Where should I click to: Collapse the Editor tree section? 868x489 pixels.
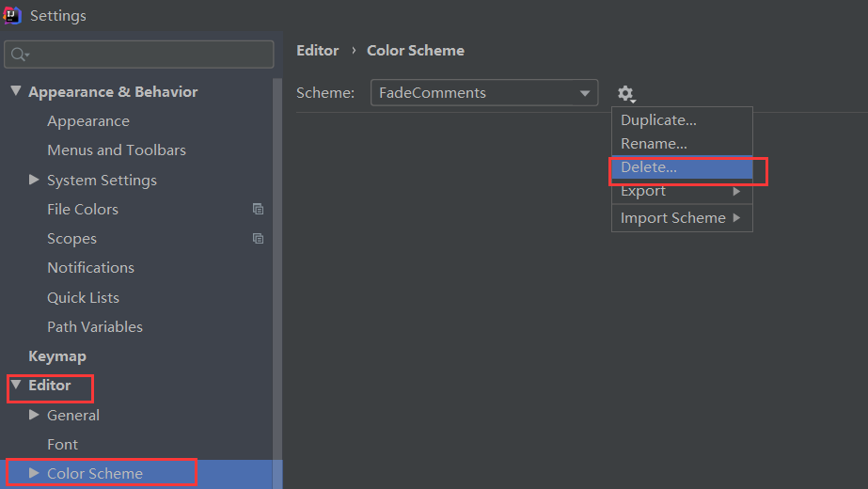tap(16, 385)
